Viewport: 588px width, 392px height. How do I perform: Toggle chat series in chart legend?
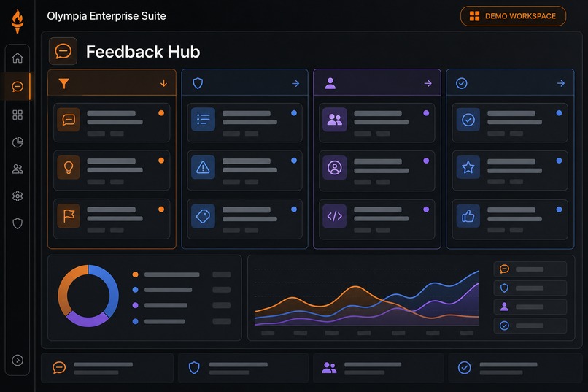[530, 269]
